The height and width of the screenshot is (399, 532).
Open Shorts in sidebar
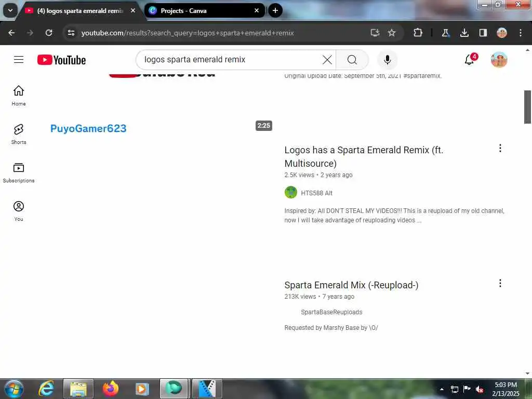19,134
